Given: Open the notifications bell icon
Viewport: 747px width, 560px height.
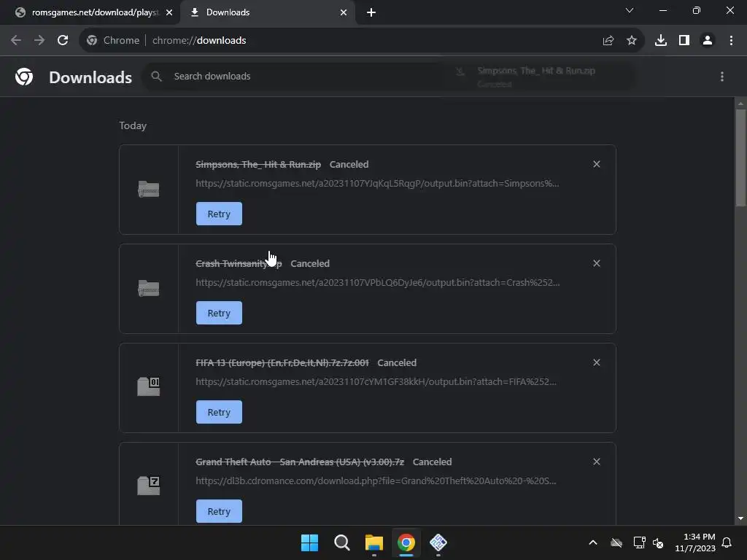Looking at the screenshot, I should click(x=727, y=542).
